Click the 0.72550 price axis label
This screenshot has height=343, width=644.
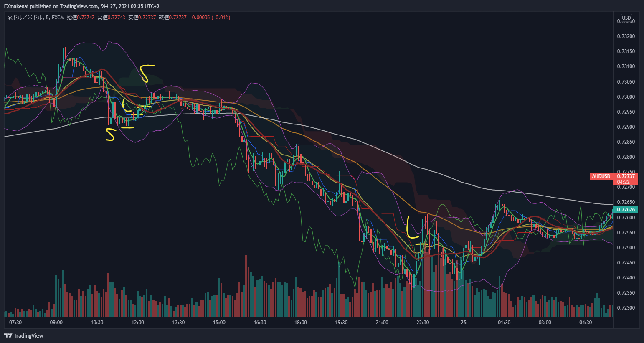pos(626,233)
